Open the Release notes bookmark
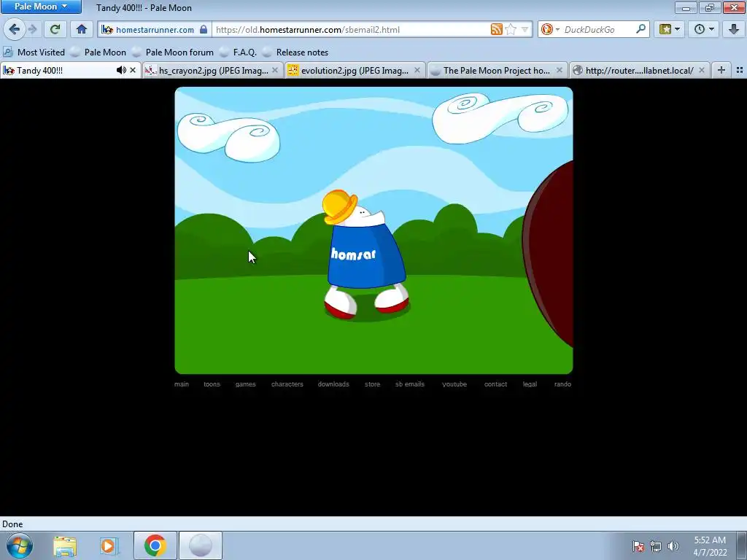Viewport: 747px width, 560px height. 296,52
